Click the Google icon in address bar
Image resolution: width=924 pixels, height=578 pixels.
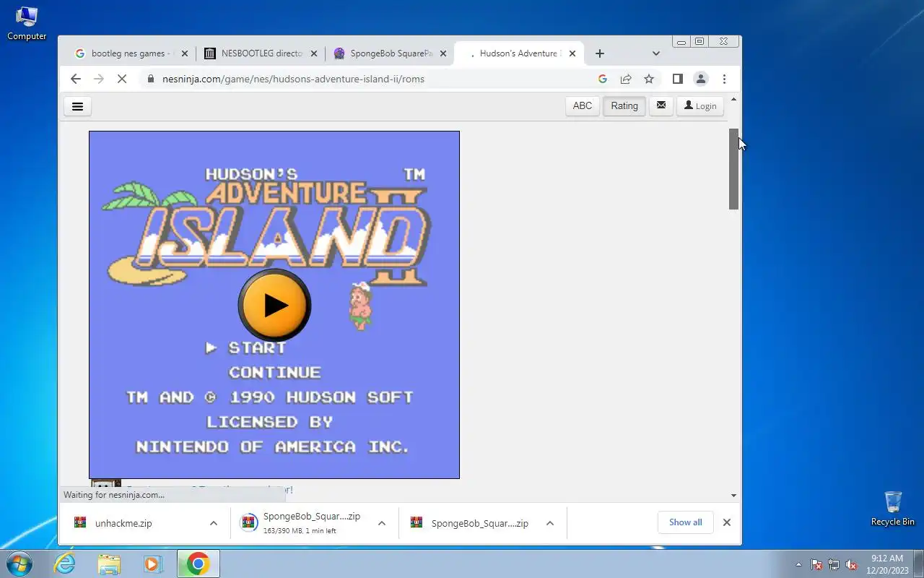point(603,79)
